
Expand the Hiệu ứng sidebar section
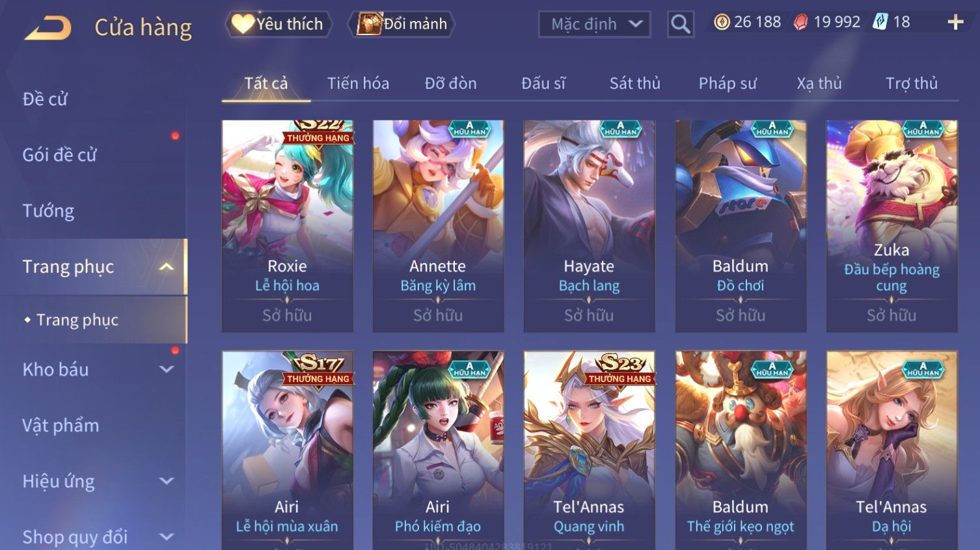167,481
